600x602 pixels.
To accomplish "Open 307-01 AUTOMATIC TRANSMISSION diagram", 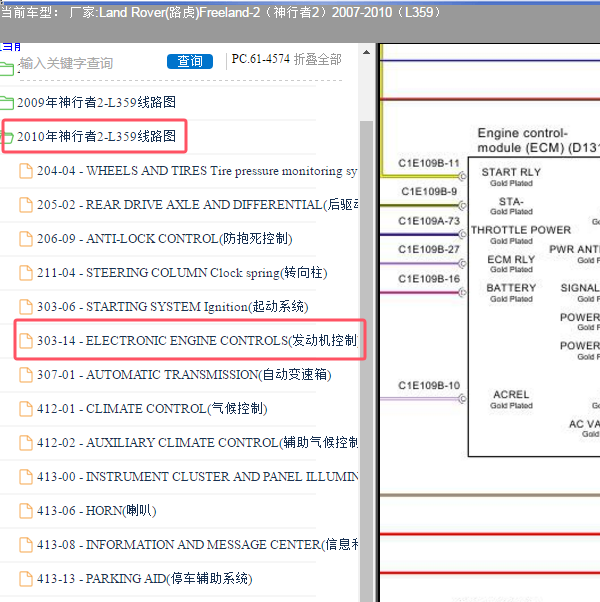I will click(x=184, y=374).
